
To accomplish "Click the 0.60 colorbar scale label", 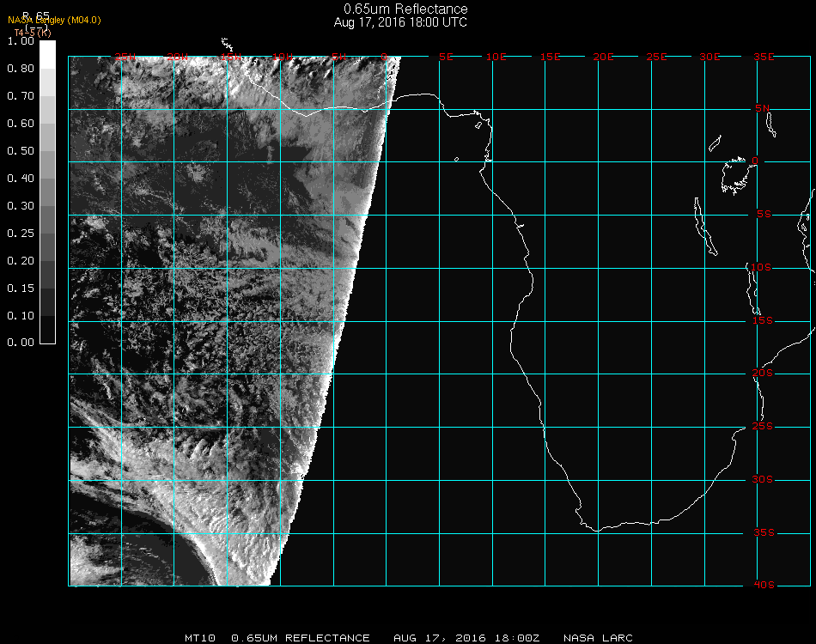I will (x=21, y=124).
